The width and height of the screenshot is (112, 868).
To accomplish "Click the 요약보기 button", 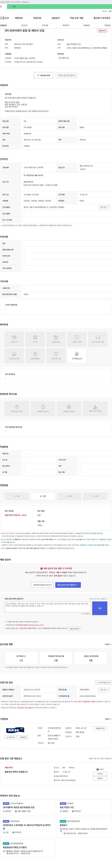I will (100, 774).
